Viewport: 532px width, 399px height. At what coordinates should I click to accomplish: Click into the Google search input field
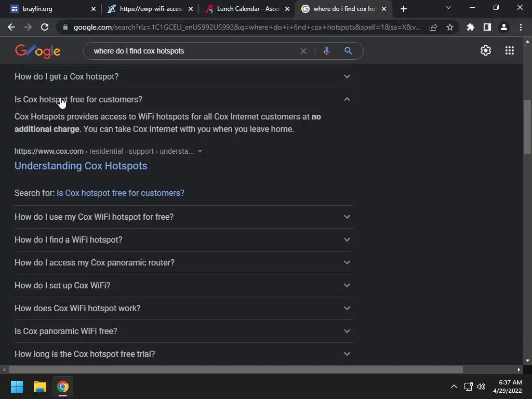(193, 51)
